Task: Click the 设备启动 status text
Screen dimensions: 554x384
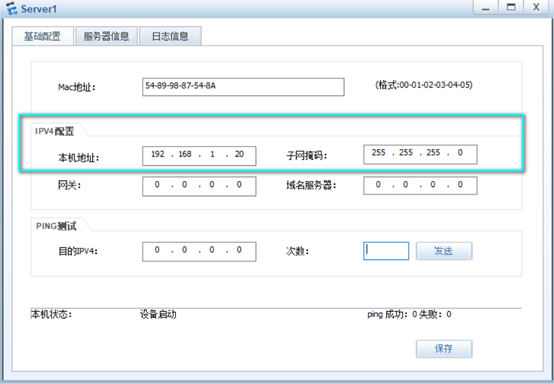Action: [158, 314]
